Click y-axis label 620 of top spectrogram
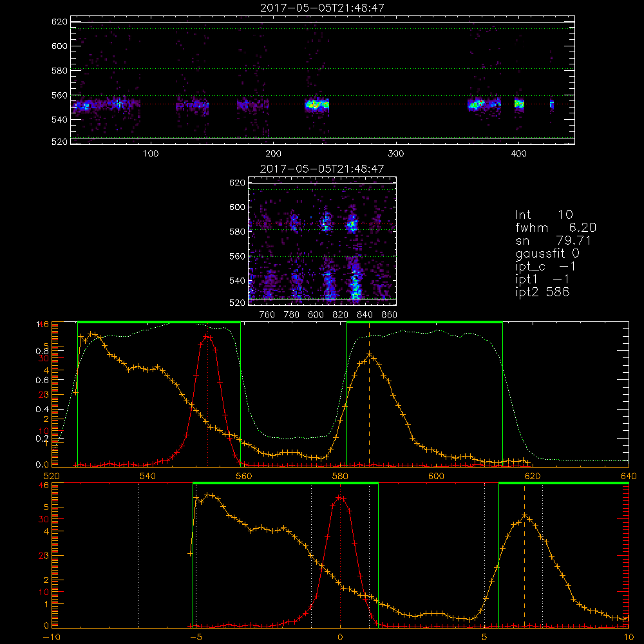 [59, 22]
